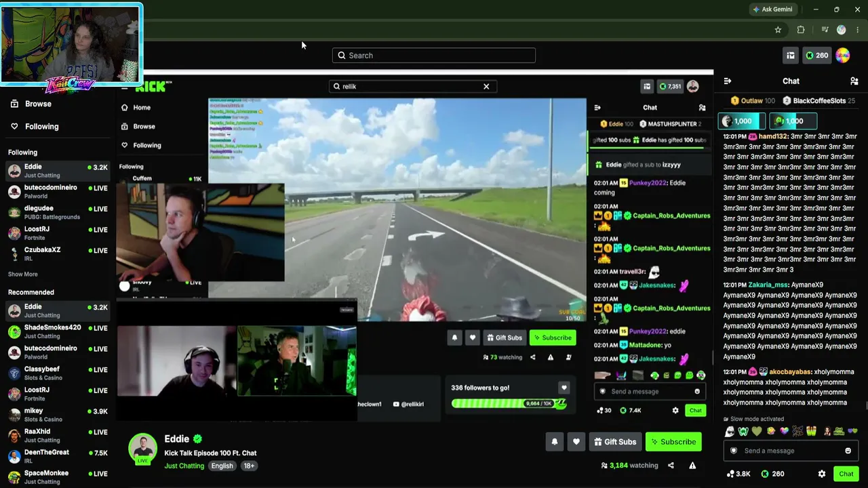
Task: Open ShadeSmokes420 in Recommended list
Action: click(x=58, y=331)
